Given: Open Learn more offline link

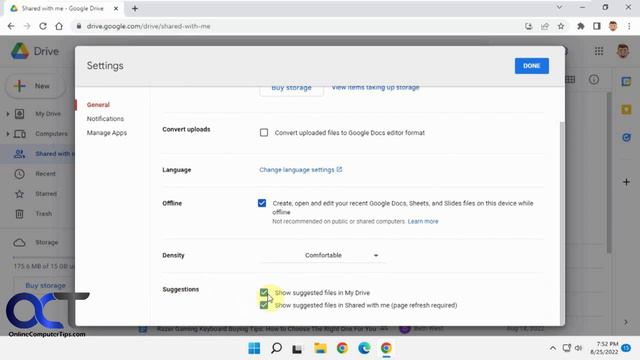Looking at the screenshot, I should pyautogui.click(x=423, y=221).
